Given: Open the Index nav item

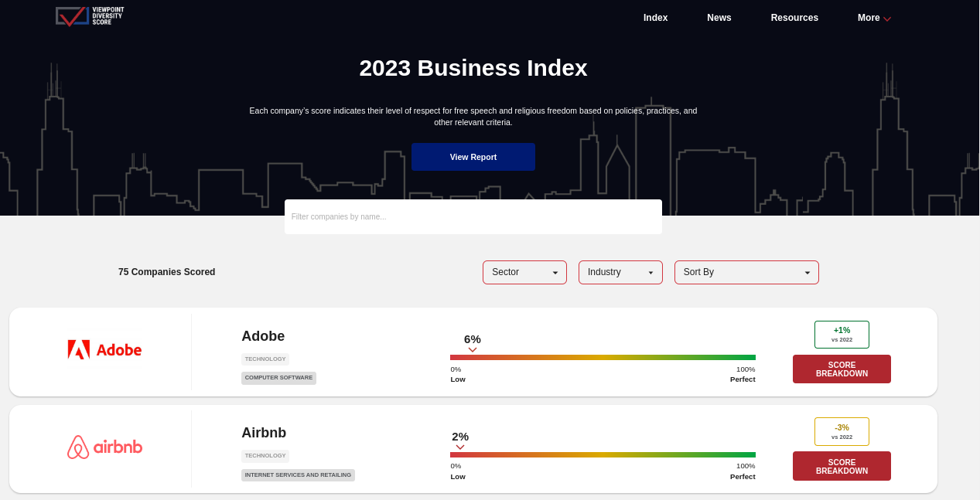Looking at the screenshot, I should point(655,18).
